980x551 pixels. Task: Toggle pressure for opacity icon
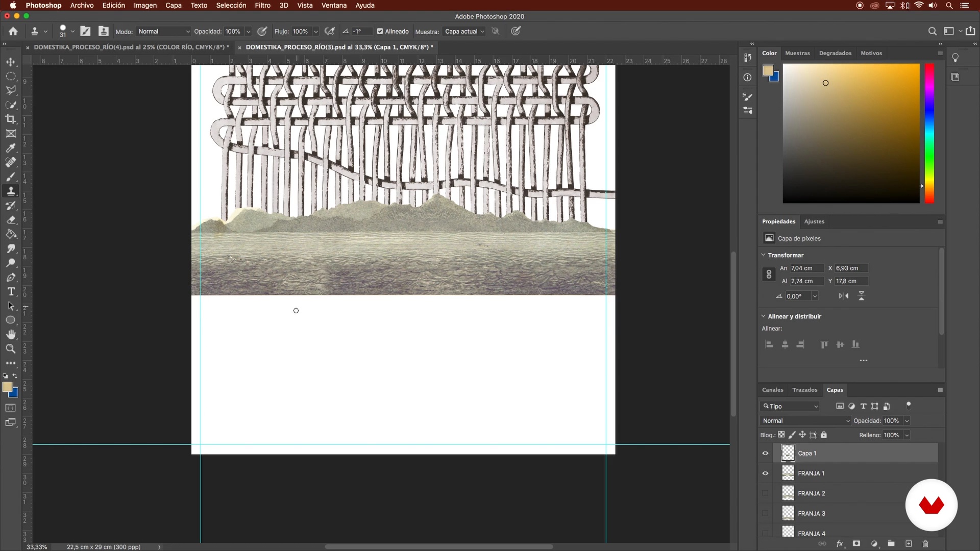(262, 31)
